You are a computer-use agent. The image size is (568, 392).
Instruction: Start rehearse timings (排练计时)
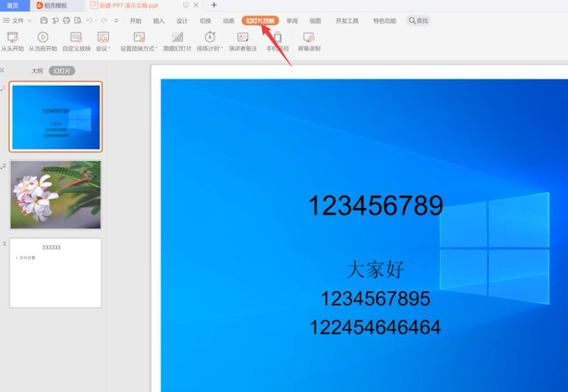click(x=210, y=42)
